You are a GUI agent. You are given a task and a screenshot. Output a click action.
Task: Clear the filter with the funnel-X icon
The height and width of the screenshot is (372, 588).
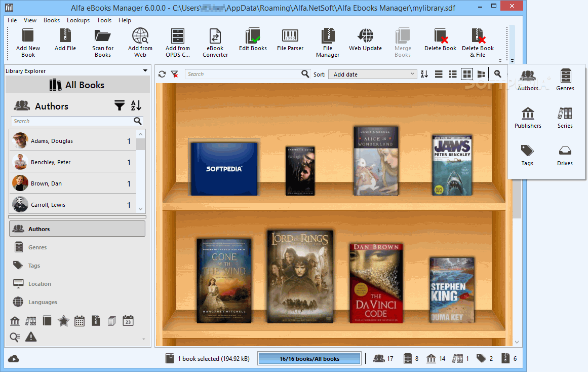tap(174, 75)
